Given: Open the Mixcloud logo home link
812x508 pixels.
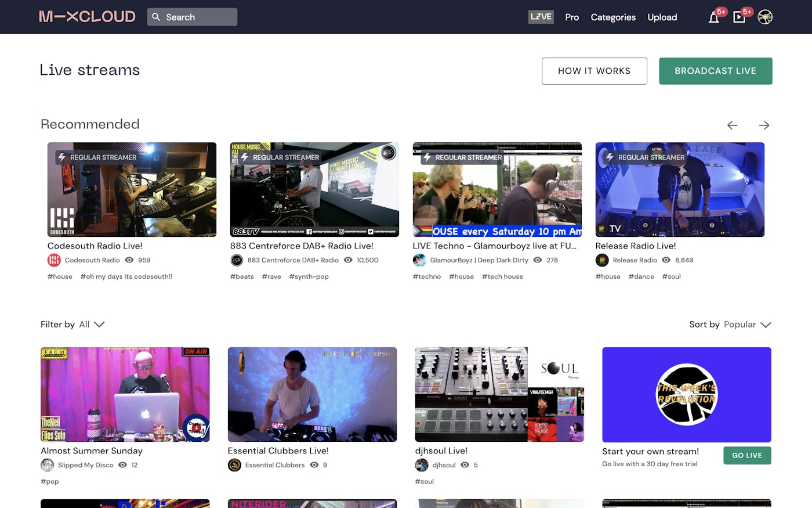Looking at the screenshot, I should tap(87, 17).
